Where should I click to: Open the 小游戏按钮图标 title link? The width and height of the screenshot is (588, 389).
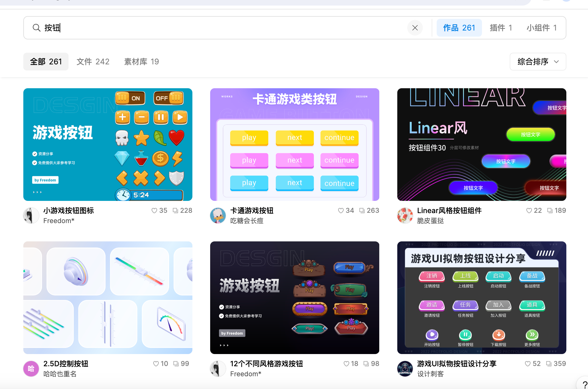[69, 211]
